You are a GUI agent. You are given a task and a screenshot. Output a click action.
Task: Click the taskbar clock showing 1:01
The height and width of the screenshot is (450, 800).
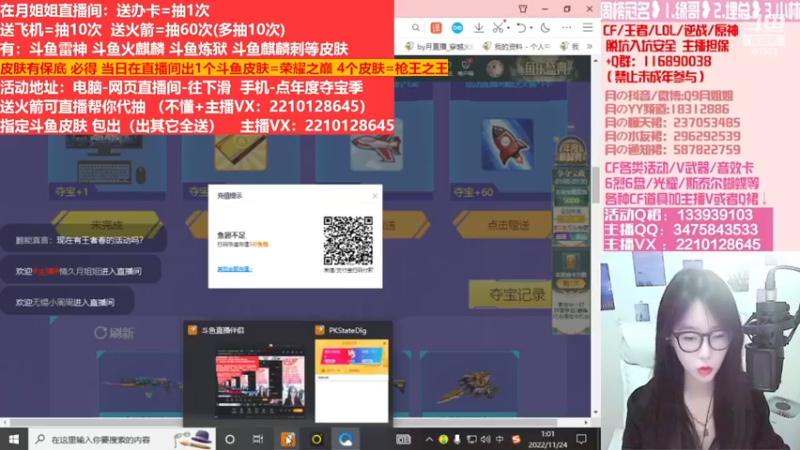[547, 439]
